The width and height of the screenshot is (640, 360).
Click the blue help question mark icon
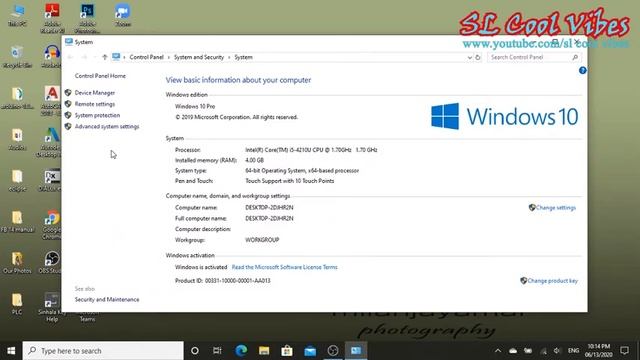click(582, 71)
